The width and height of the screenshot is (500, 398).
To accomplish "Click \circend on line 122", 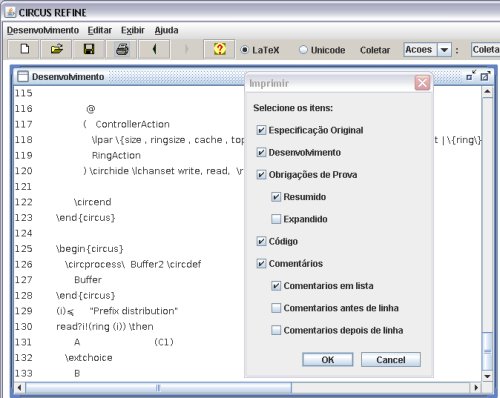I will point(92,202).
